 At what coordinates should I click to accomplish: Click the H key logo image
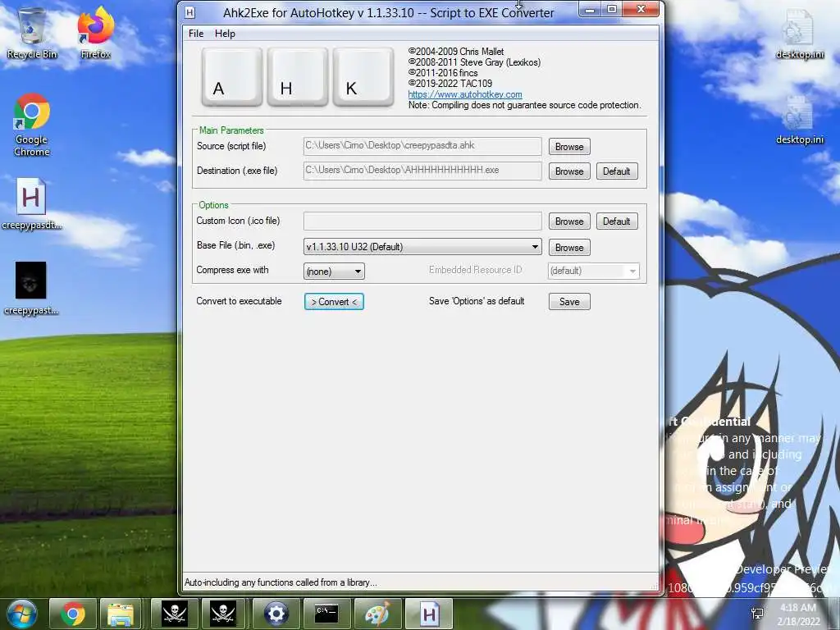(297, 76)
